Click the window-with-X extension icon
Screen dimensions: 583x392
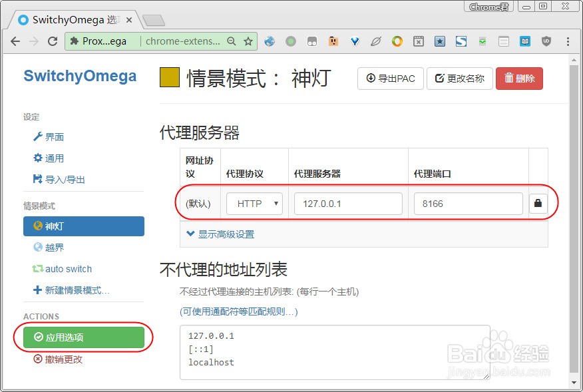coord(419,41)
